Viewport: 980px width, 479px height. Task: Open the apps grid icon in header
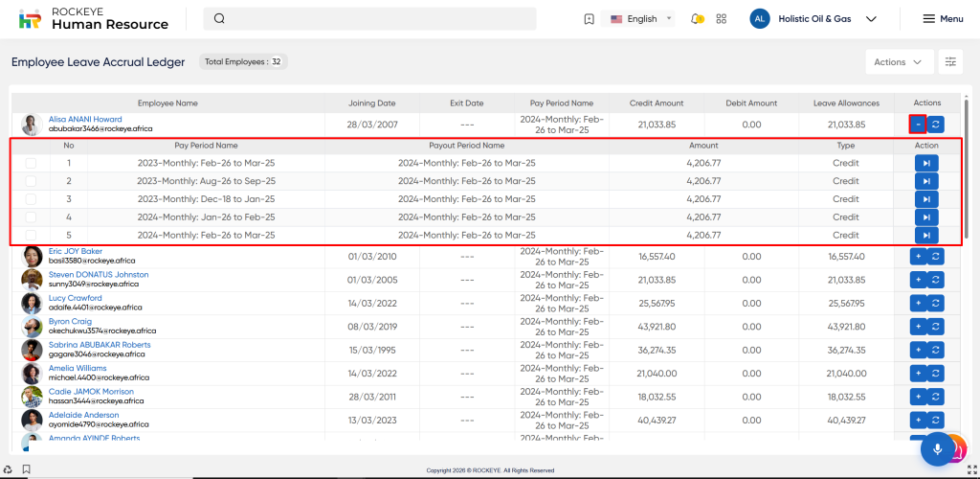722,19
